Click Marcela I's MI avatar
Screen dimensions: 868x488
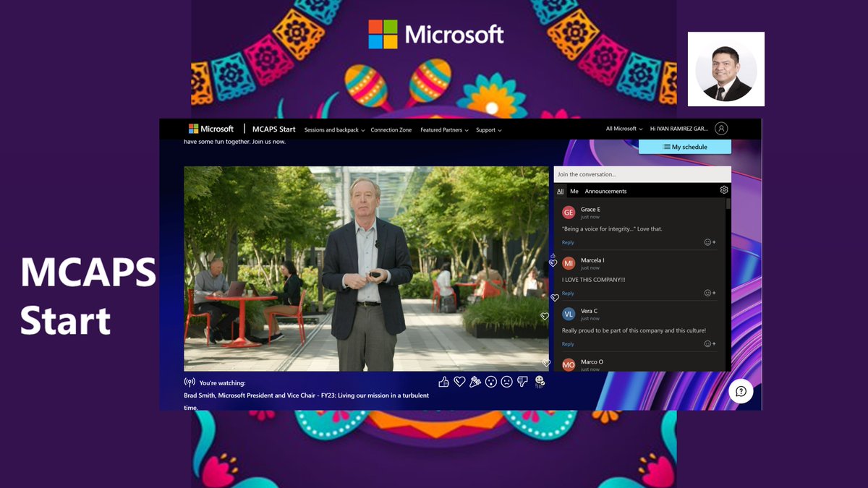(x=569, y=263)
